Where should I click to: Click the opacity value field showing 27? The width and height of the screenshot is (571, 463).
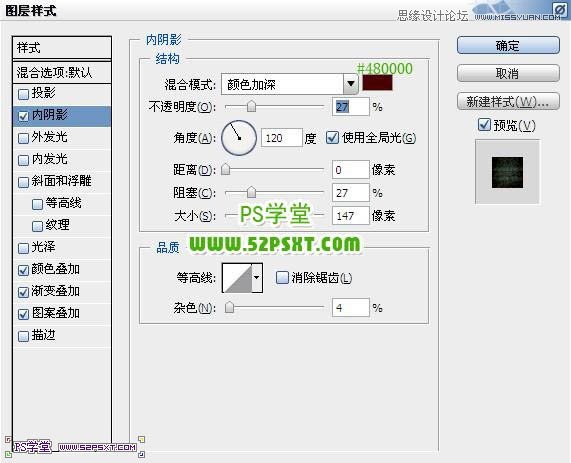[350, 107]
